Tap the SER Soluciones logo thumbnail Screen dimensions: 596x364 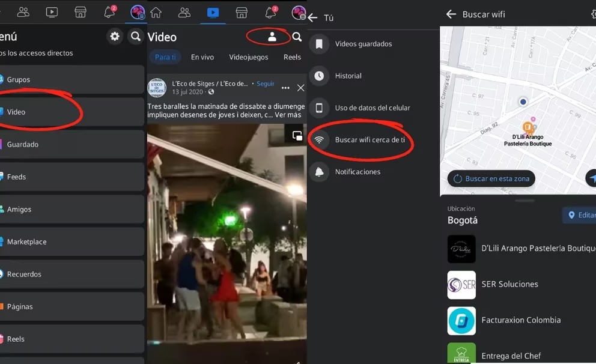[x=461, y=285]
